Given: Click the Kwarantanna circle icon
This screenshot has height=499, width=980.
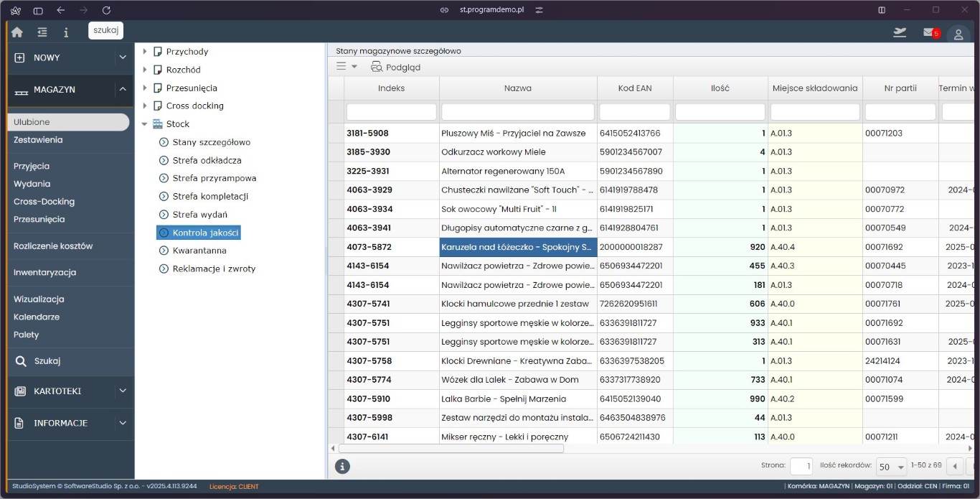Looking at the screenshot, I should coord(164,251).
